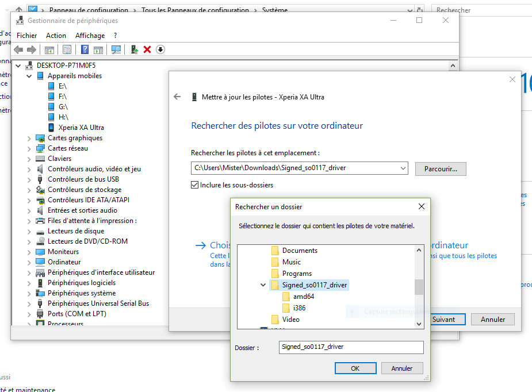Image resolution: width=532 pixels, height=392 pixels.
Task: Select Contrôleurs audio, vidéo et jeu entry
Action: pyautogui.click(x=94, y=169)
